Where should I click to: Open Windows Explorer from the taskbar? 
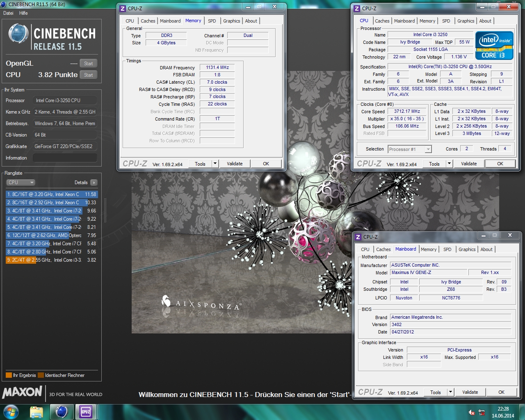pos(37,412)
